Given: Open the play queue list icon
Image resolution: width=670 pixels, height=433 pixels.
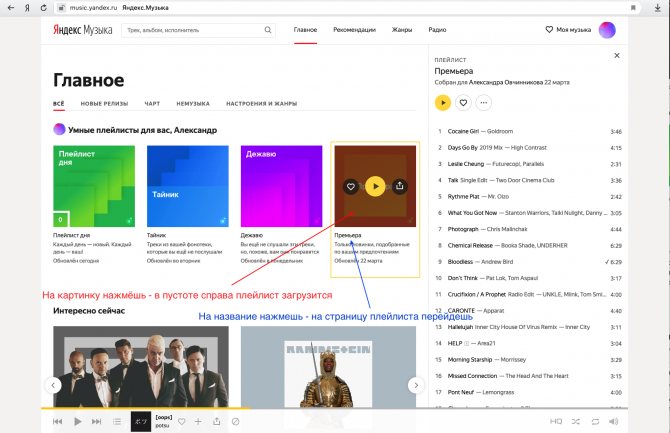Looking at the screenshot, I should 117,421.
